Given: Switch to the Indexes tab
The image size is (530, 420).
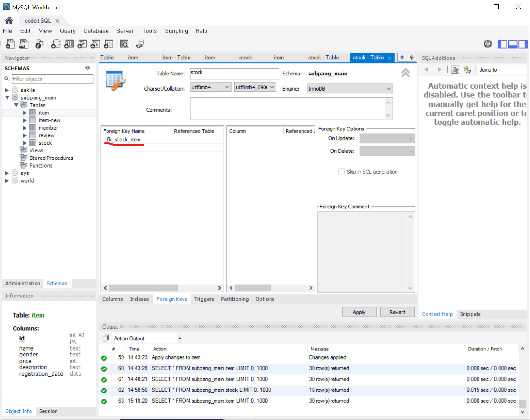Looking at the screenshot, I should 139,299.
